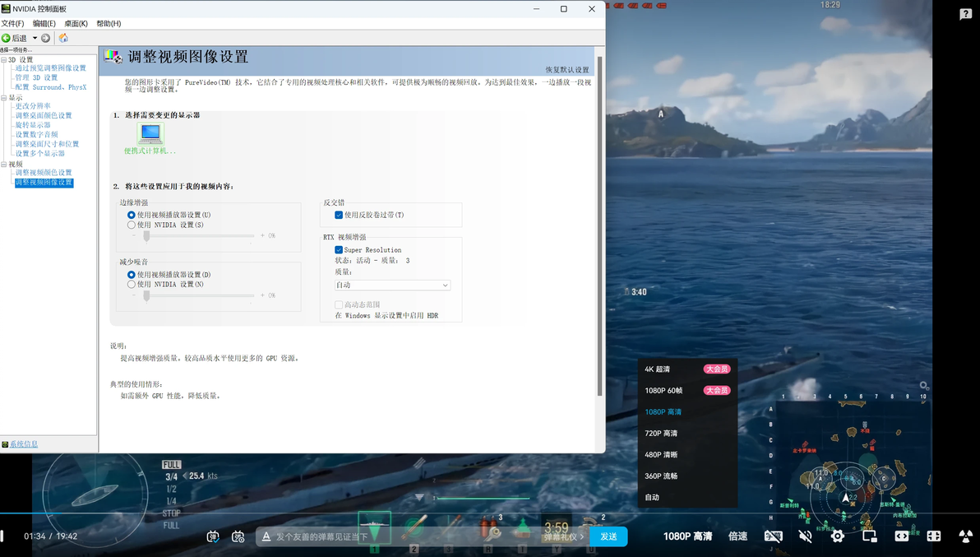Image resolution: width=980 pixels, height=557 pixels.
Task: Click the NVIDIA logo in title bar
Action: point(7,9)
